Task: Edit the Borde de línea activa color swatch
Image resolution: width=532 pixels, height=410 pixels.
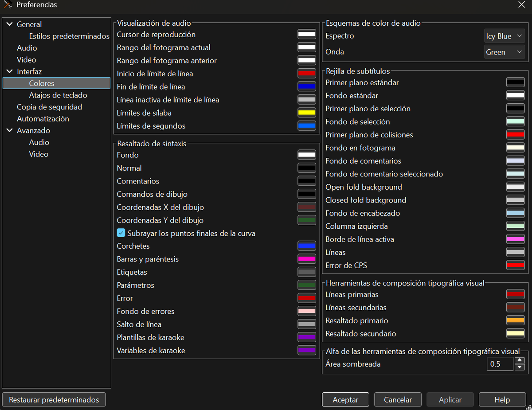Action: (516, 239)
